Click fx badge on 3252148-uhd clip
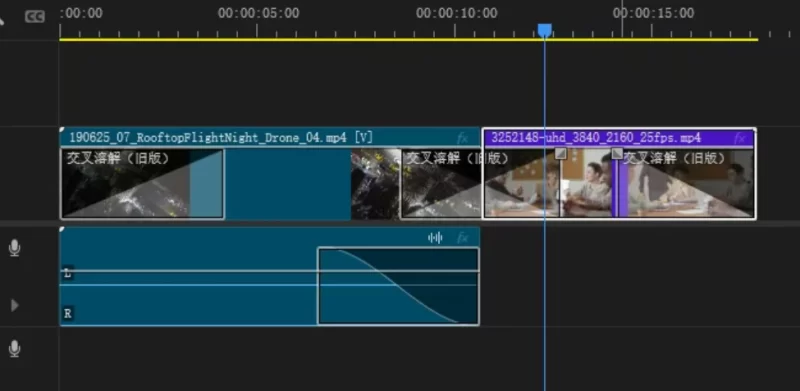The height and width of the screenshot is (391, 800). 740,138
